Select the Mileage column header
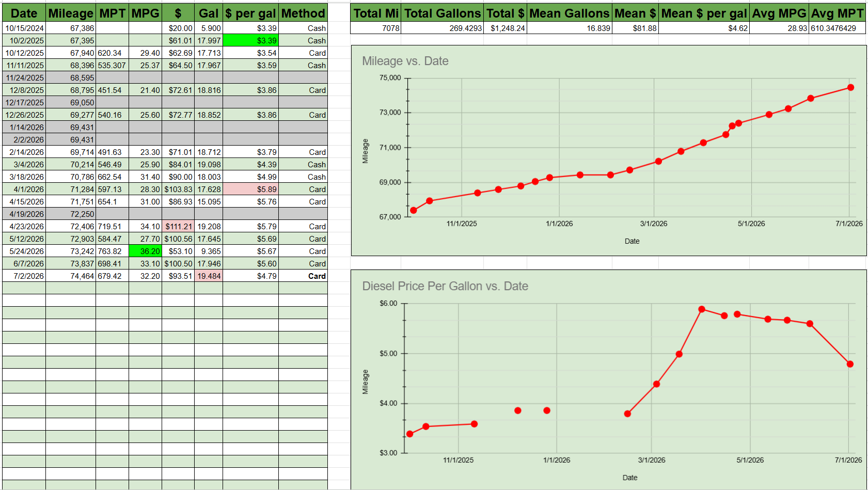Viewport: 868px width, 490px height. (71, 13)
